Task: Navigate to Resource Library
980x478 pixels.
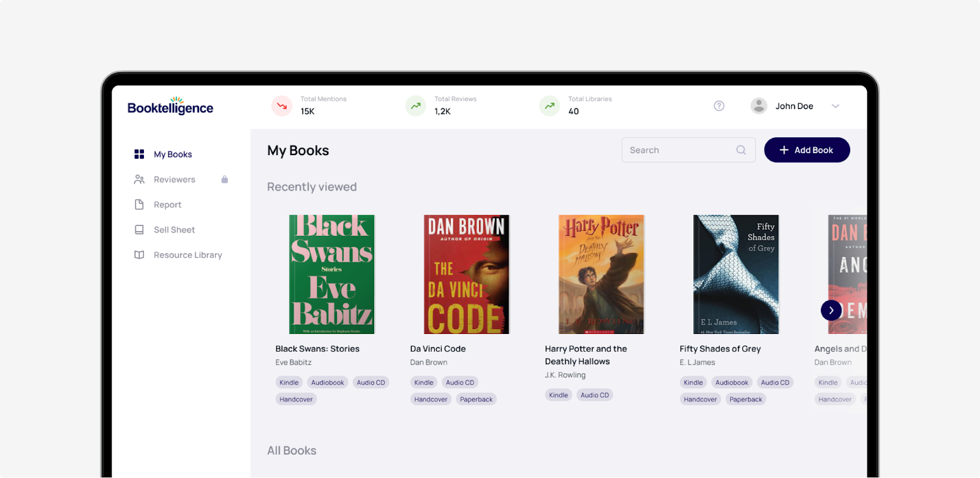Action: [x=187, y=255]
